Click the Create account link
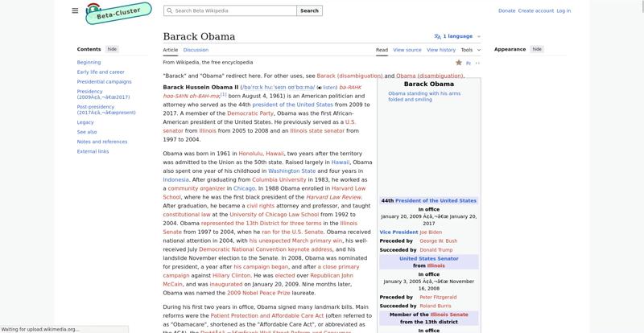The image size is (644, 333). [x=535, y=11]
